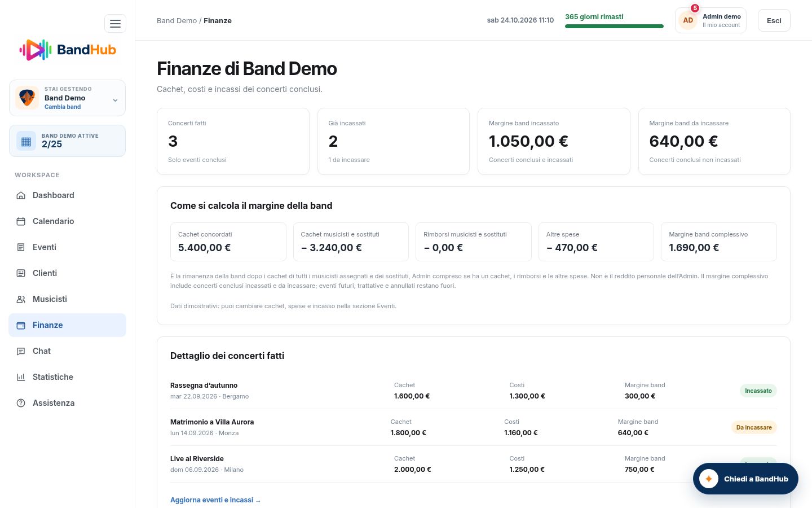Open Eventi from the workspace menu
The width and height of the screenshot is (812, 508).
67,247
